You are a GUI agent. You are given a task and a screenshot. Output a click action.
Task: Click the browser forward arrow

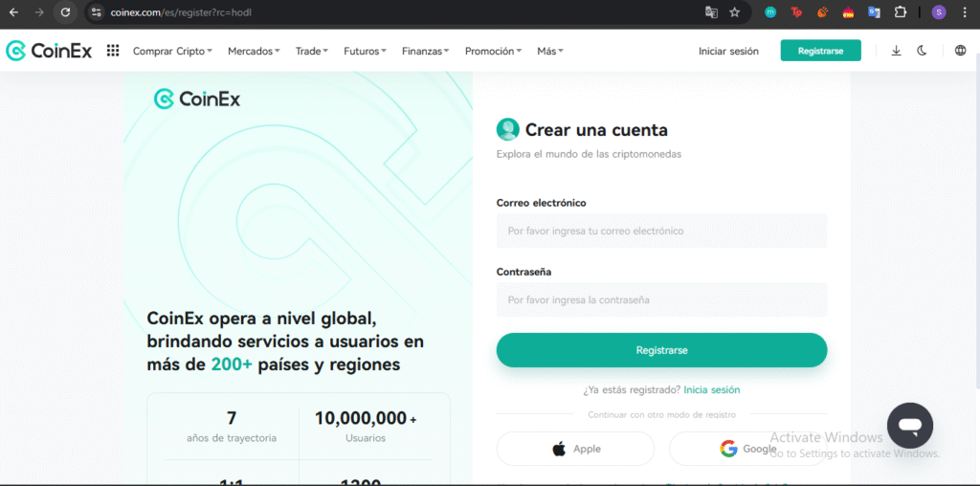click(x=39, y=11)
